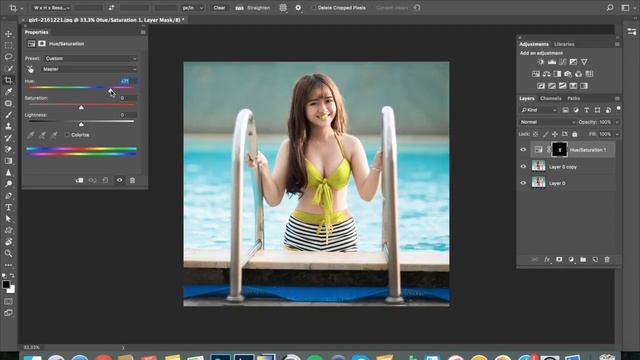The image size is (640, 360).
Task: Click the Saturation slider handle
Action: (81, 107)
